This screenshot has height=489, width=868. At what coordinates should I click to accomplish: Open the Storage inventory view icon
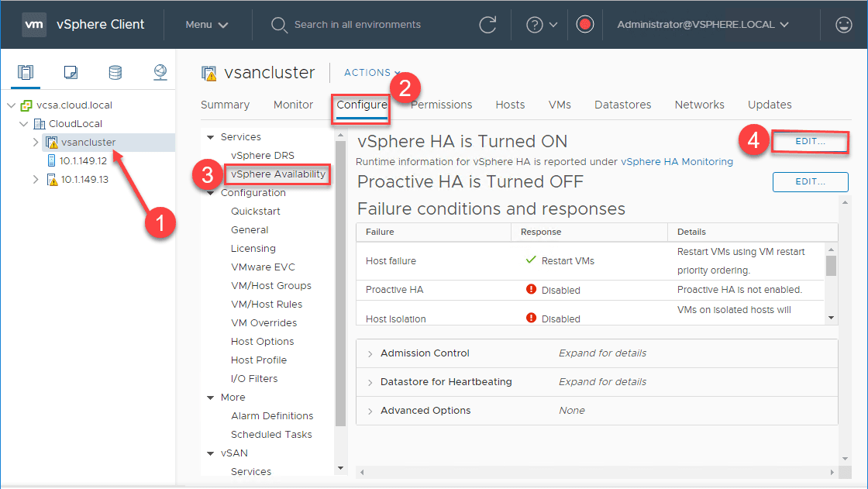115,73
